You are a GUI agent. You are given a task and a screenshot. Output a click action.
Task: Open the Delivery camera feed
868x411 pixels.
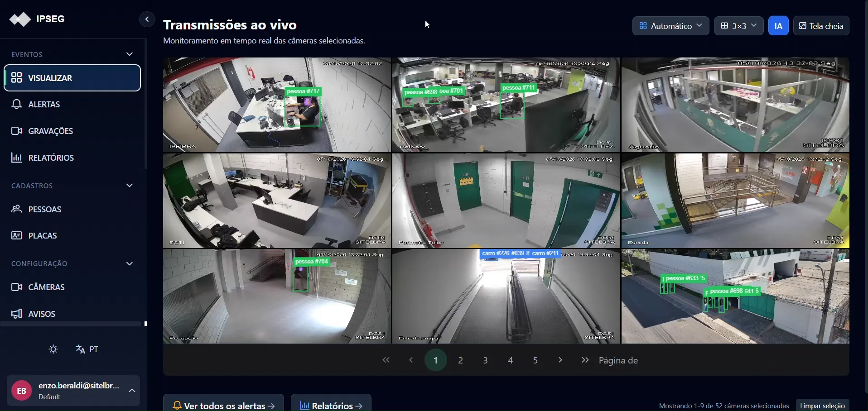506,105
